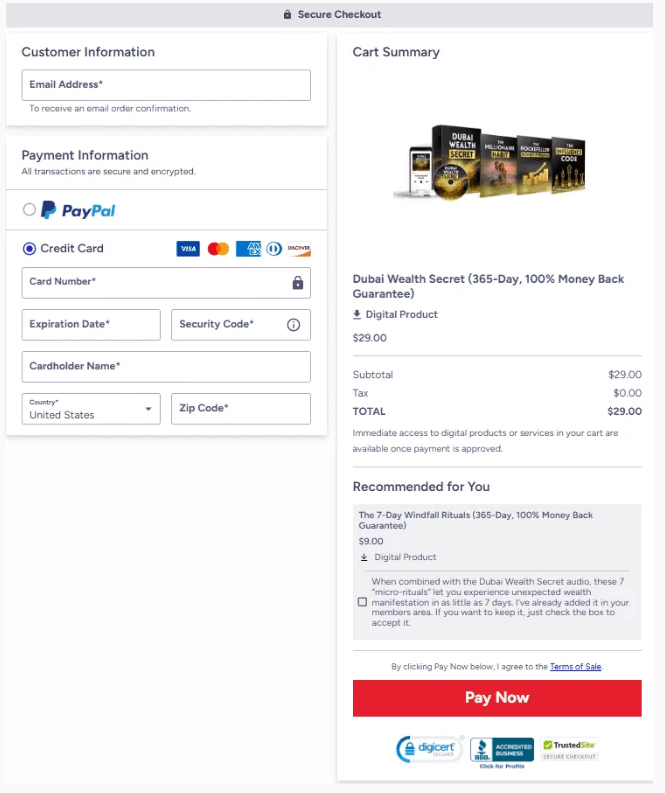665x793 pixels.
Task: Click the Email Address input field
Action: coord(166,85)
